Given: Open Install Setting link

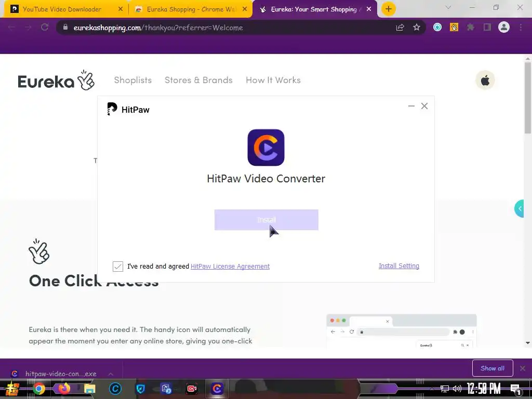Looking at the screenshot, I should click(398, 266).
